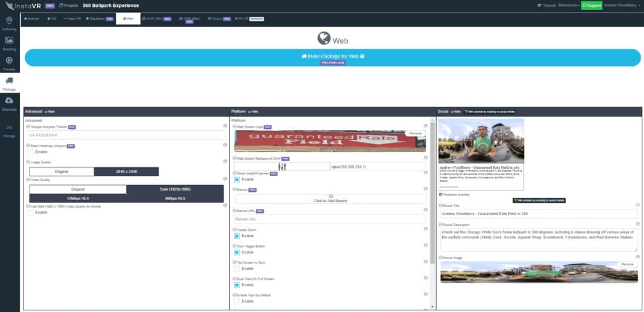
Task: Click the help icon for Tap Screen to Gyro
Action: pyautogui.click(x=426, y=261)
